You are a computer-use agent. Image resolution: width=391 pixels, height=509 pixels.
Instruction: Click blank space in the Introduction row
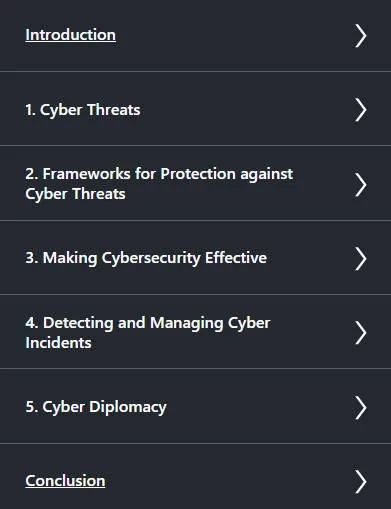pyautogui.click(x=233, y=36)
